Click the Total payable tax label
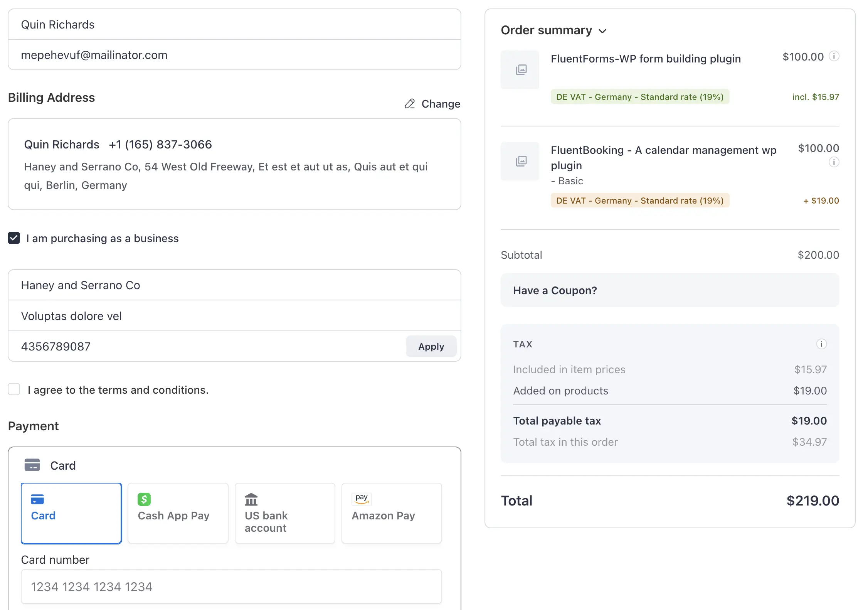 coord(557,421)
